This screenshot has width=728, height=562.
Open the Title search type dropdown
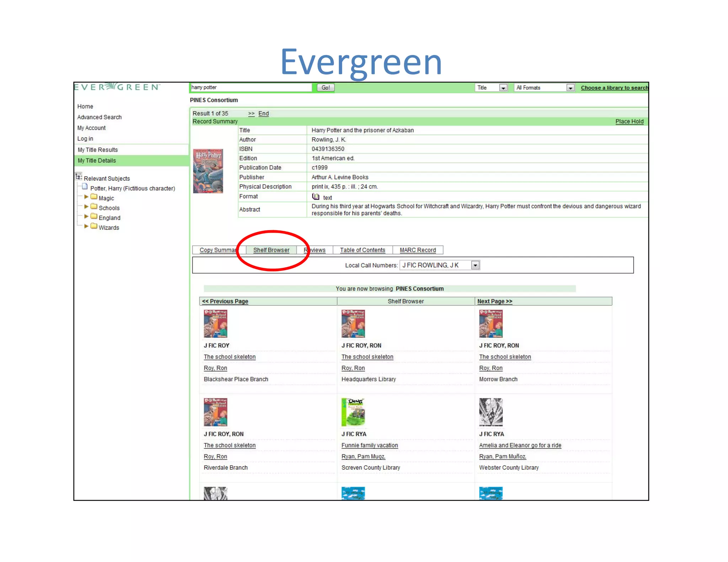[x=503, y=88]
